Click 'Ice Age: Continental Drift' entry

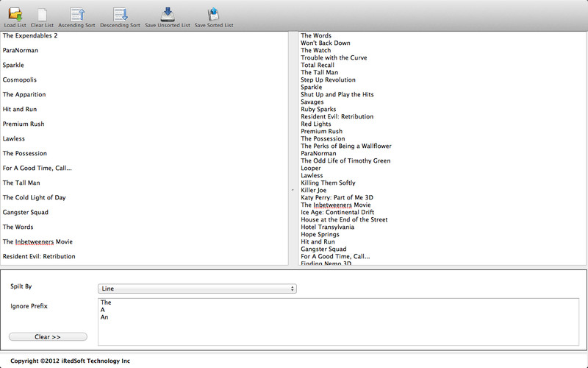pyautogui.click(x=337, y=212)
